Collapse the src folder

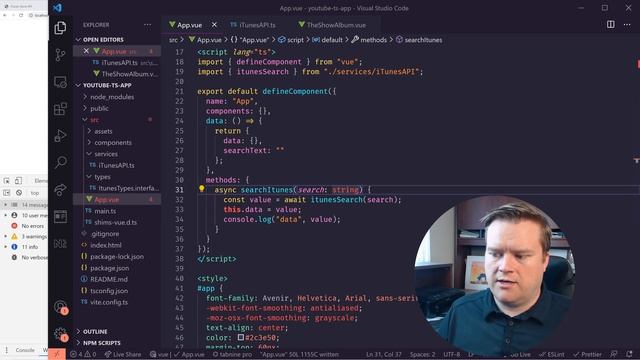85,120
